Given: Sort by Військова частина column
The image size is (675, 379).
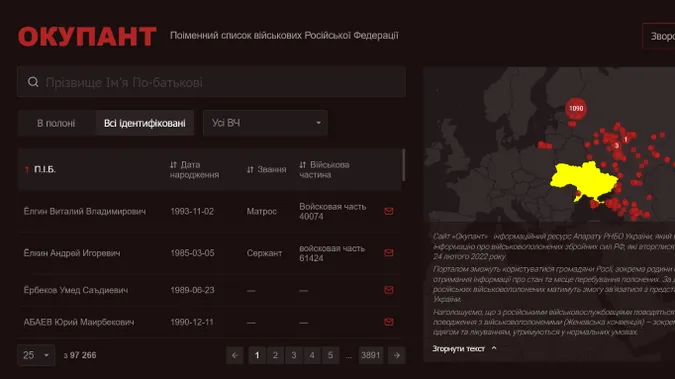Looking at the screenshot, I should [x=324, y=170].
